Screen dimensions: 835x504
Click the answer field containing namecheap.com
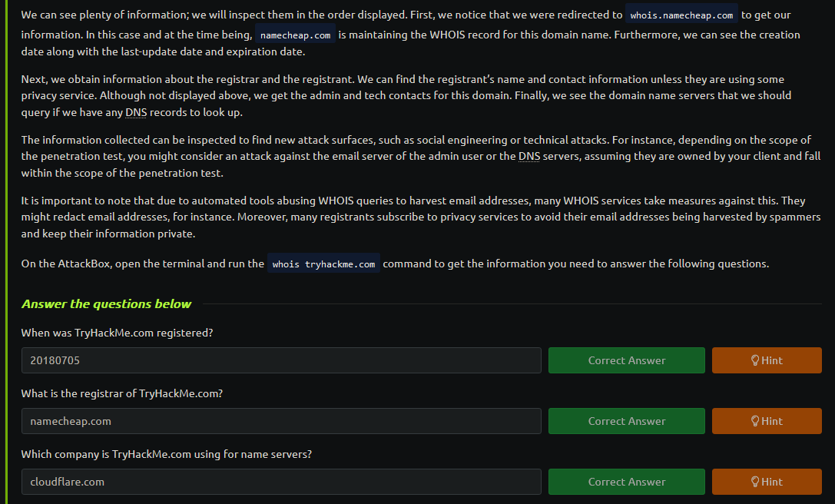(281, 422)
